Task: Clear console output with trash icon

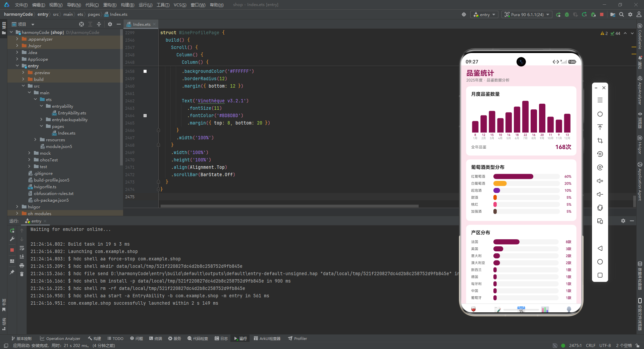Action: click(22, 274)
